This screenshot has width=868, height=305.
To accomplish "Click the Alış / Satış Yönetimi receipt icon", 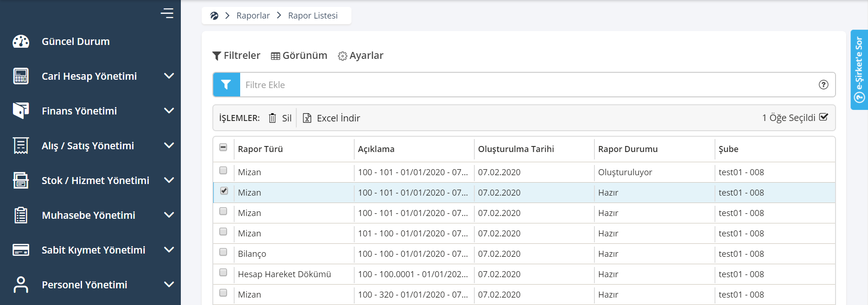I will coord(21,146).
